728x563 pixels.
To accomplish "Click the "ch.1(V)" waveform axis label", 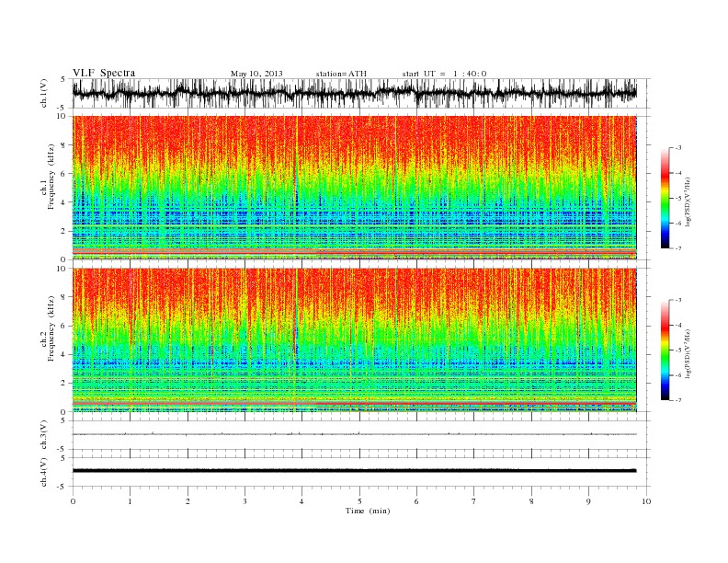I will coord(44,93).
